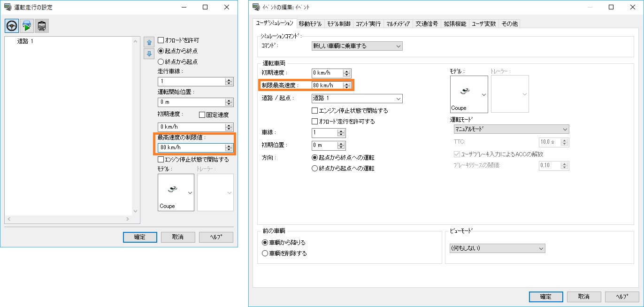The image size is (644, 307).
Task: Open the ビューモード dropdown (何もしない)
Action: [x=497, y=248]
